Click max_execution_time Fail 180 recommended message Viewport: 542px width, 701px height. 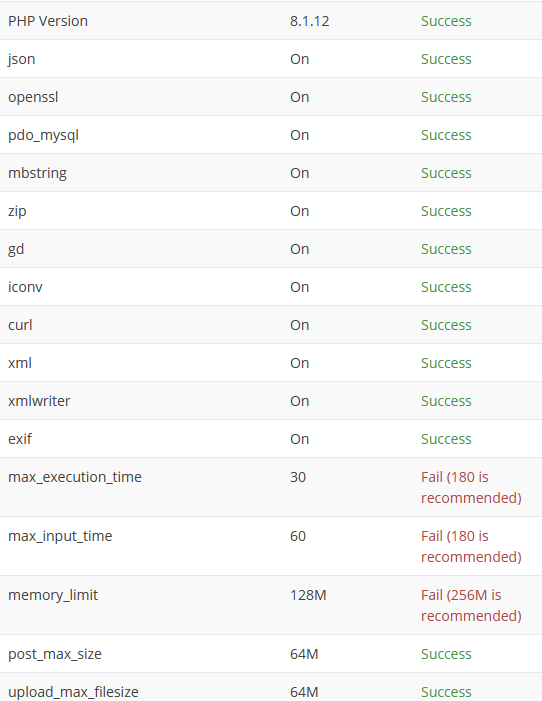coord(471,487)
